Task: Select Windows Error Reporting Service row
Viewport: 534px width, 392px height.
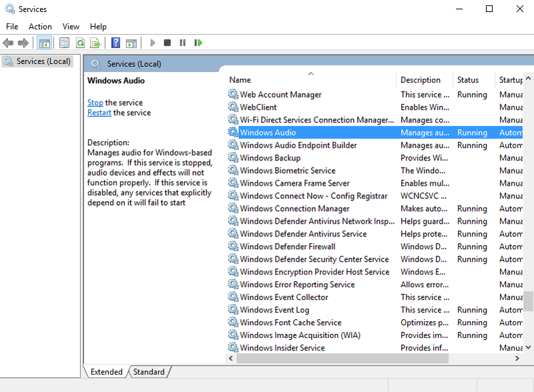Action: (374, 284)
